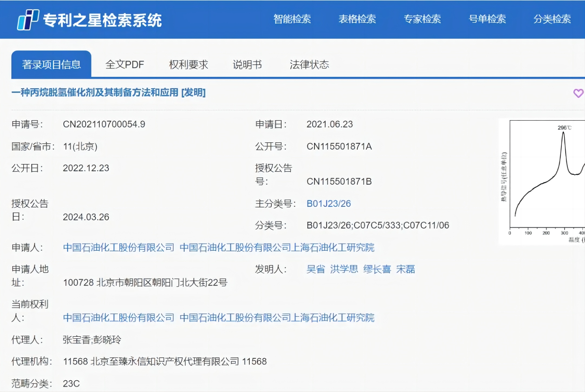Open main classification link B01J23/26
Screen dimensions: 585x392
coord(329,203)
